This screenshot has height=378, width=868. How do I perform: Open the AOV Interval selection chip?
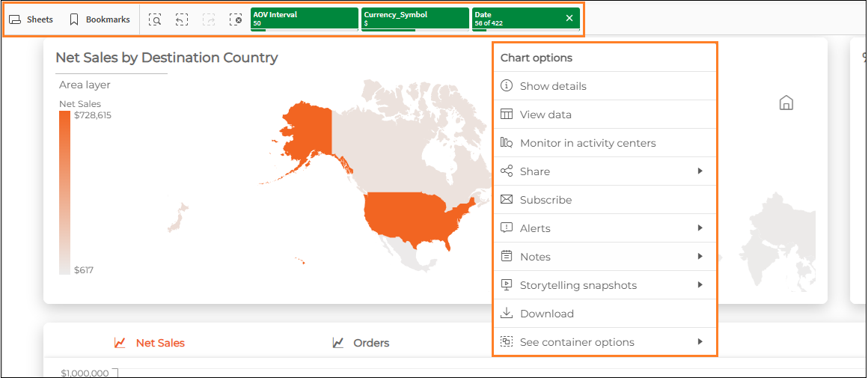pos(303,18)
